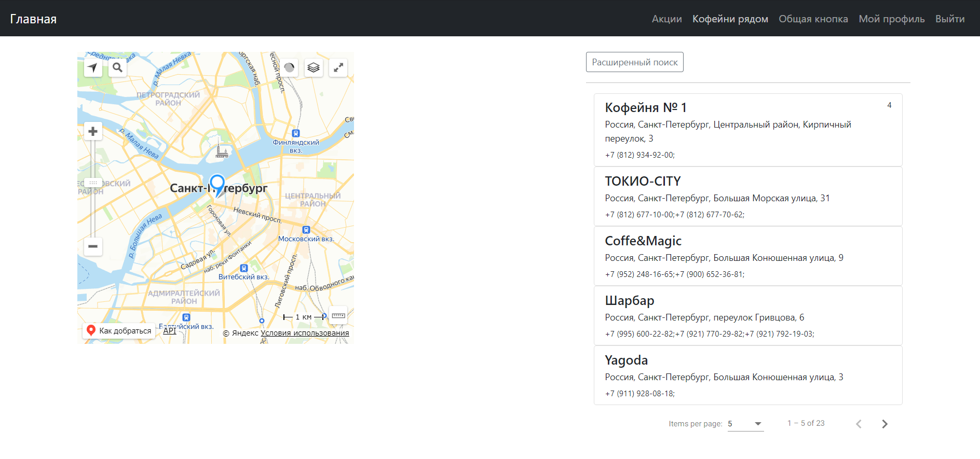
Task: Activate the ruler distance tool
Action: [338, 315]
